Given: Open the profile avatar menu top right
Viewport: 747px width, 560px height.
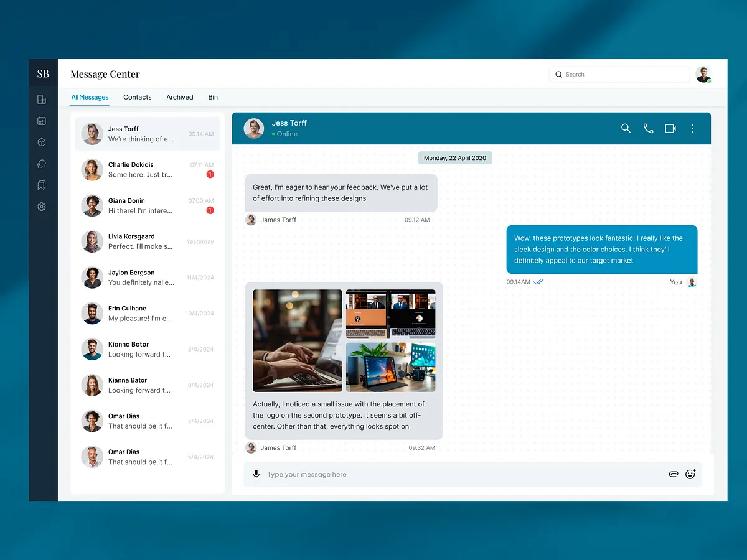Looking at the screenshot, I should point(703,73).
